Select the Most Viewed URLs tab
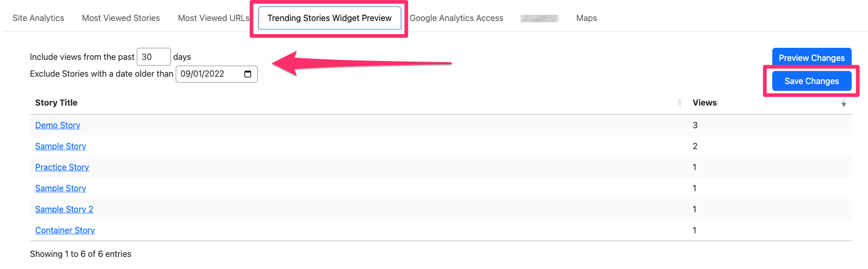Screen dimensions: 868x269 click(x=214, y=18)
